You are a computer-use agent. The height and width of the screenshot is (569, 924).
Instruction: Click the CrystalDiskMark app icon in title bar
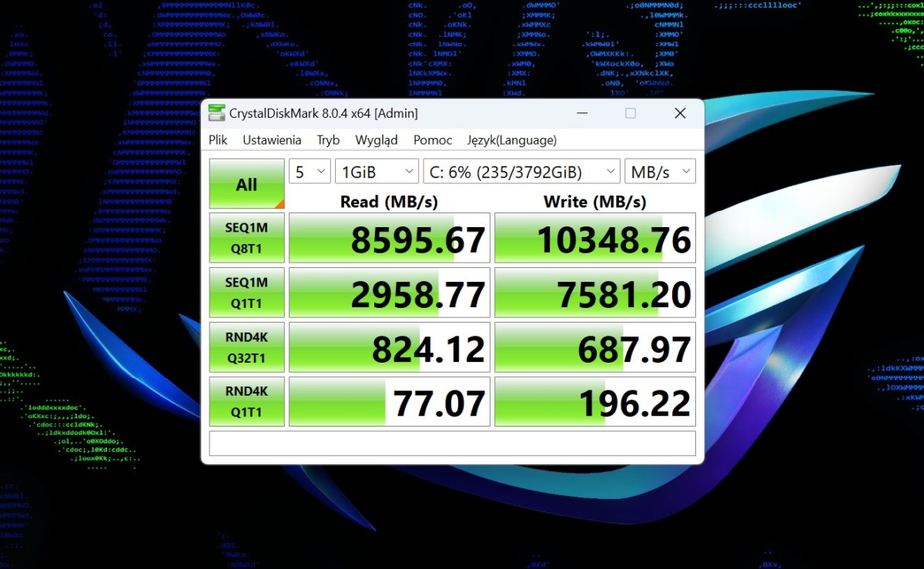click(x=216, y=113)
